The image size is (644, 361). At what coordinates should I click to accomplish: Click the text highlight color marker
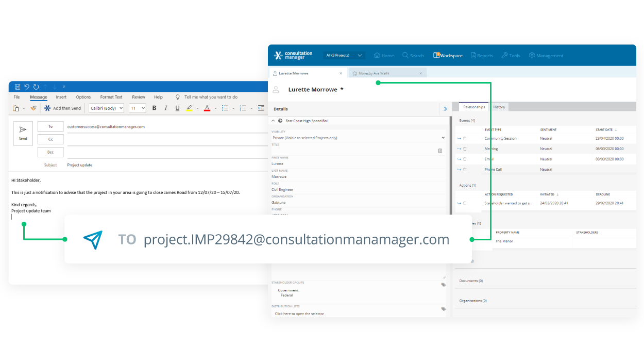pos(189,108)
